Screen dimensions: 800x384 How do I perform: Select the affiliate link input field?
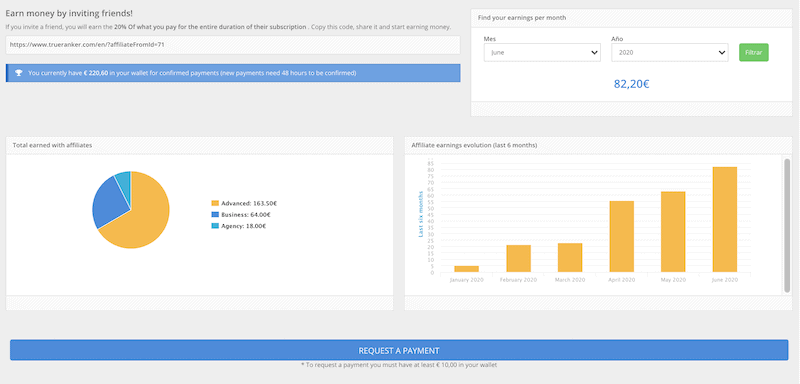point(233,45)
